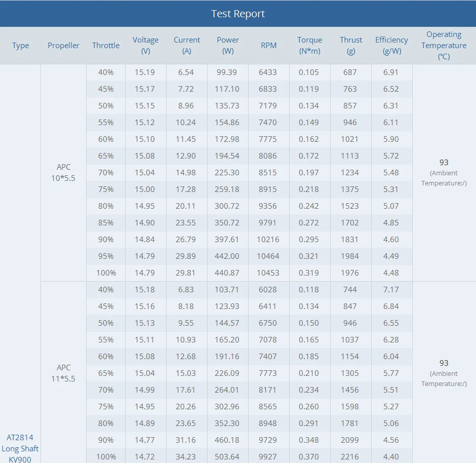This screenshot has height=463, width=476.
Task: Click the Throttle column header
Action: 106,46
